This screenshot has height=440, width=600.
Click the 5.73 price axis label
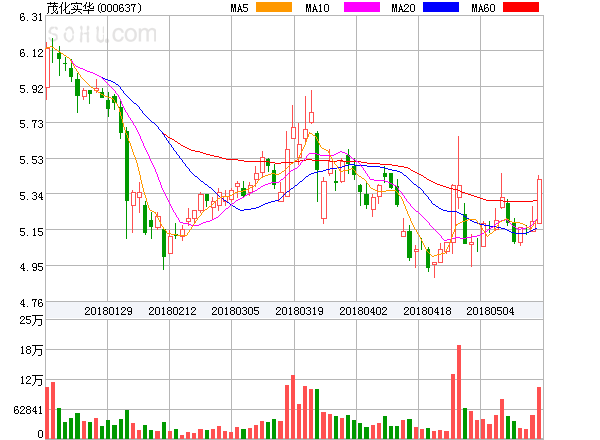(x=31, y=124)
